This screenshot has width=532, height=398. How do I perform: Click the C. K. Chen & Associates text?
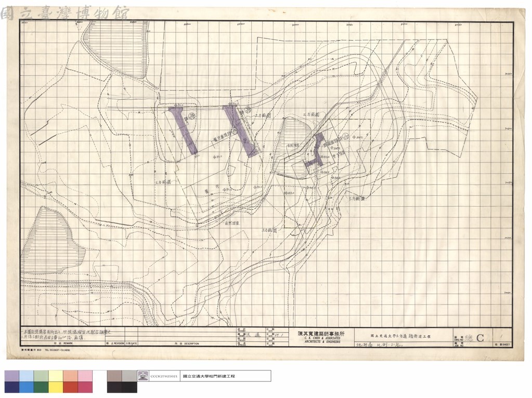coord(322,338)
